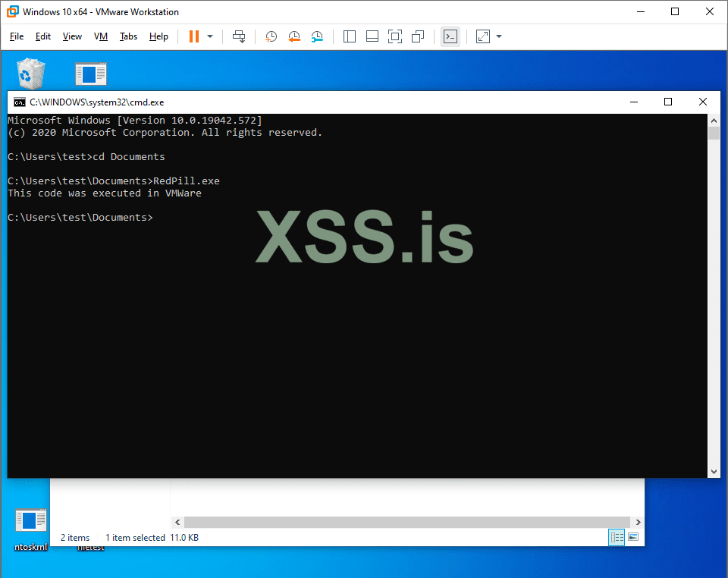
Task: Maximize the cmd.exe window
Action: coord(668,102)
